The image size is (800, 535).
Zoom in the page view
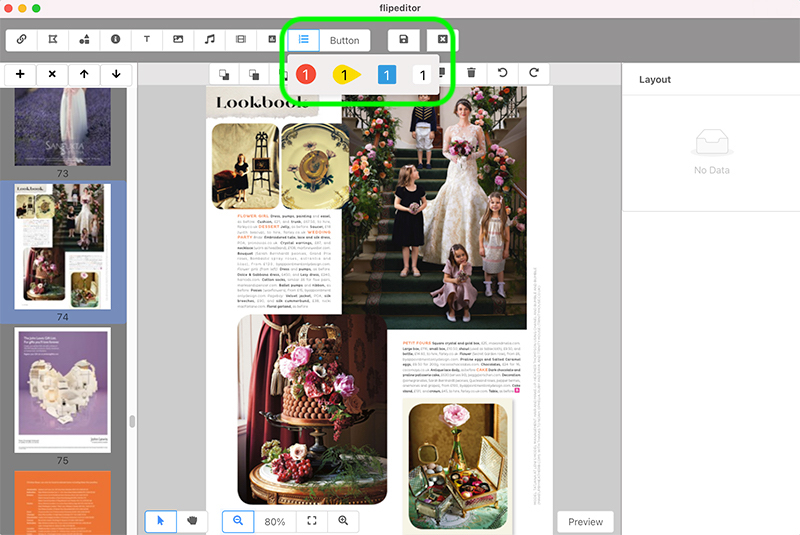pyautogui.click(x=343, y=521)
